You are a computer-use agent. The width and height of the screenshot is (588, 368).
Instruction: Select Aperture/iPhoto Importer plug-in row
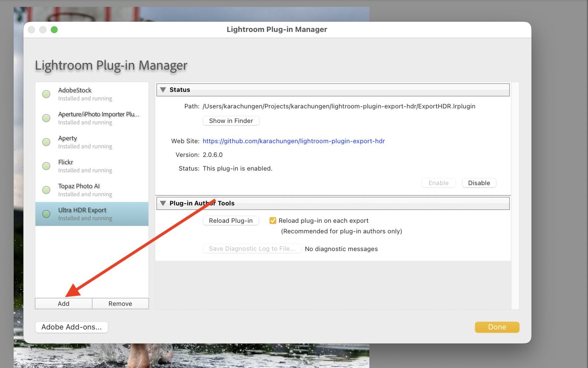92,118
